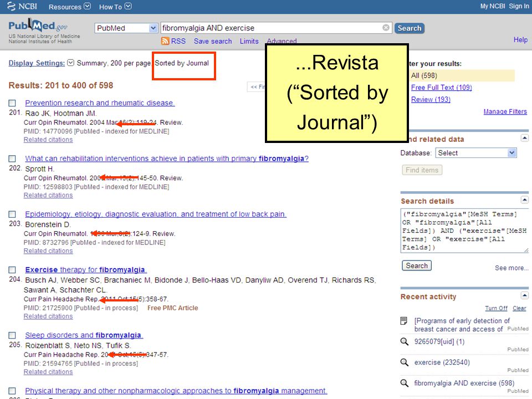The width and height of the screenshot is (532, 399).
Task: Open Related citations for result 202
Action: click(48, 195)
